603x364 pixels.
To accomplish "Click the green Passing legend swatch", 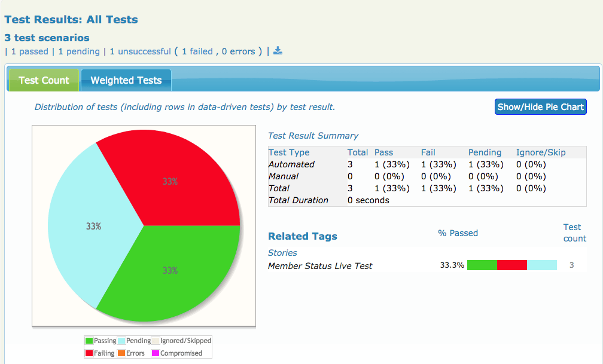I will point(89,341).
